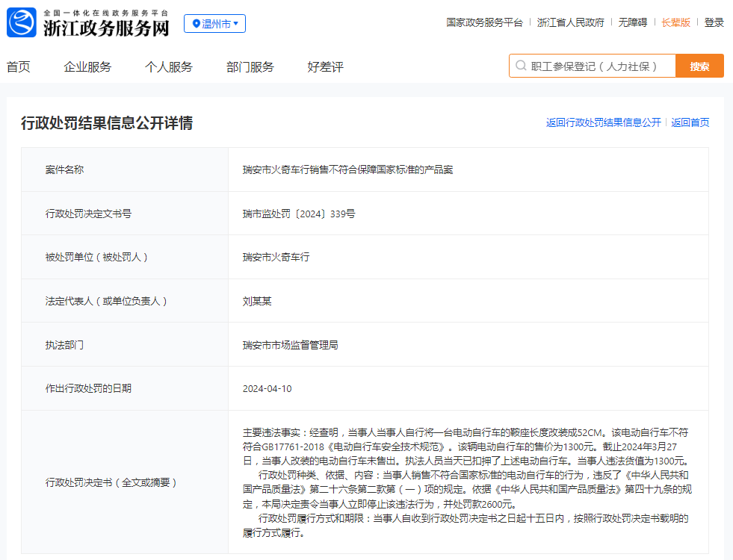Click the orange 搜索 button

point(699,66)
